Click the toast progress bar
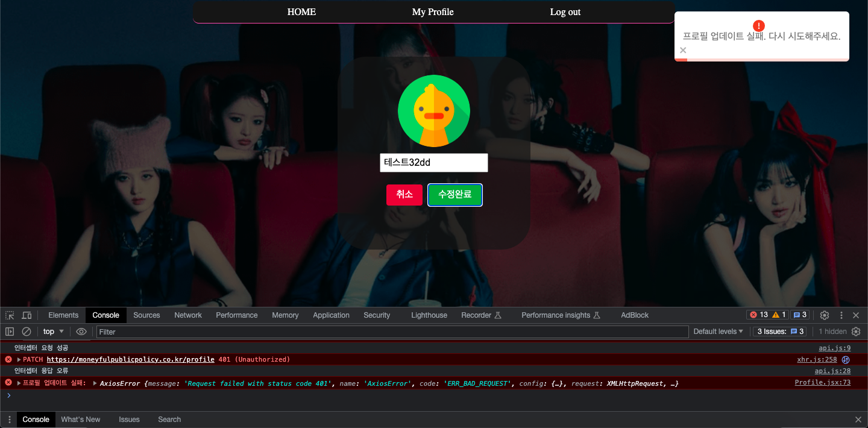The height and width of the screenshot is (428, 868). [762, 60]
